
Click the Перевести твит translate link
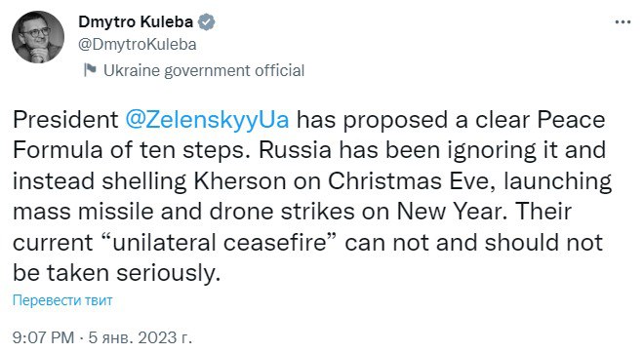pyautogui.click(x=62, y=300)
